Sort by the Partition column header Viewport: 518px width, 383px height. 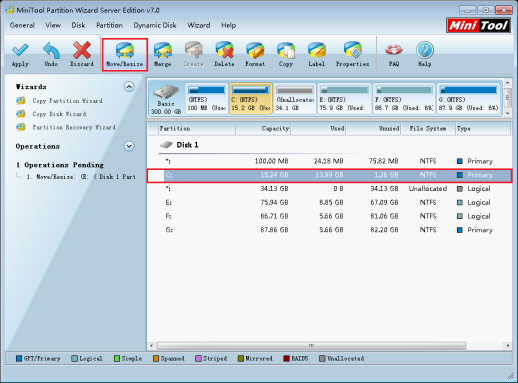click(x=196, y=129)
